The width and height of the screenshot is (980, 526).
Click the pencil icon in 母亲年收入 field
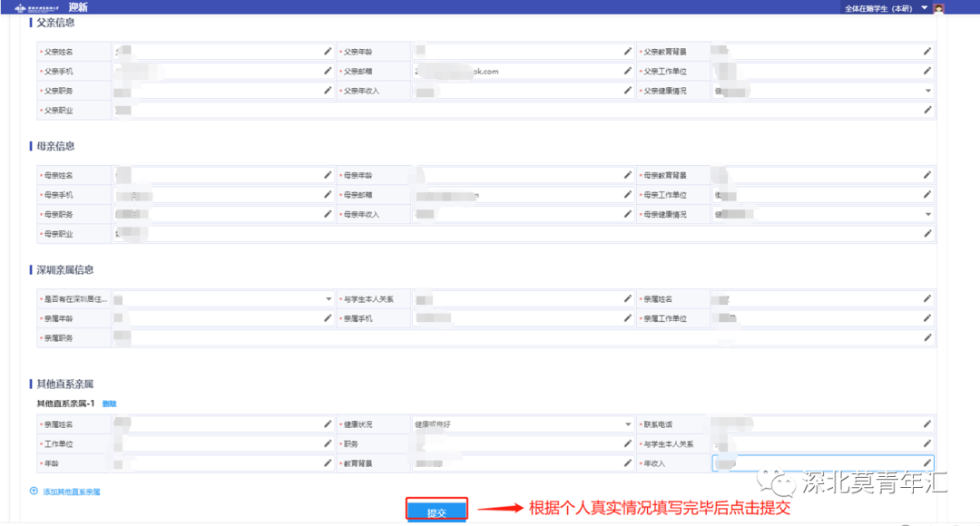[627, 215]
